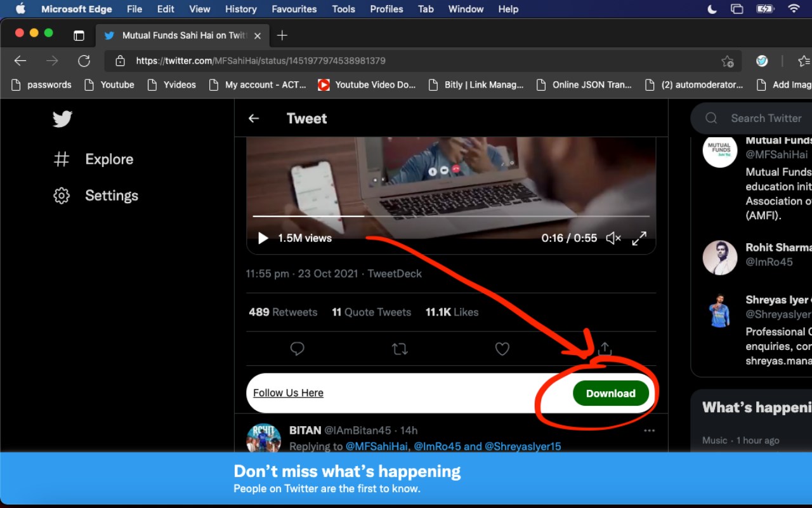The height and width of the screenshot is (508, 812).
Task: Toggle Do Not Disturb moon icon
Action: click(712, 9)
